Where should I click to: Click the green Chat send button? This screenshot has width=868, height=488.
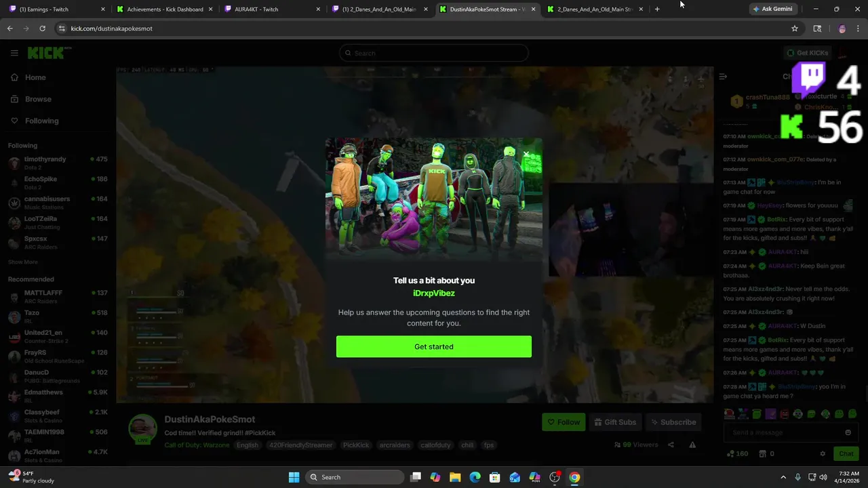click(x=846, y=453)
